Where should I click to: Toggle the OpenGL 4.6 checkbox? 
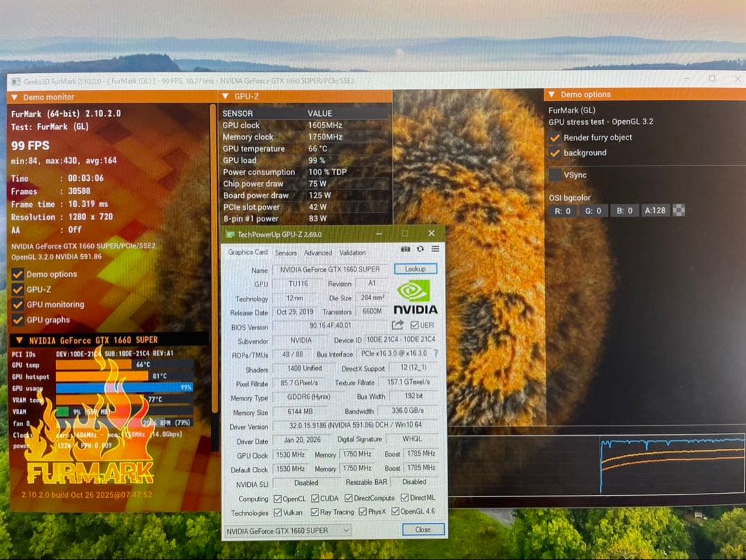pyautogui.click(x=395, y=511)
